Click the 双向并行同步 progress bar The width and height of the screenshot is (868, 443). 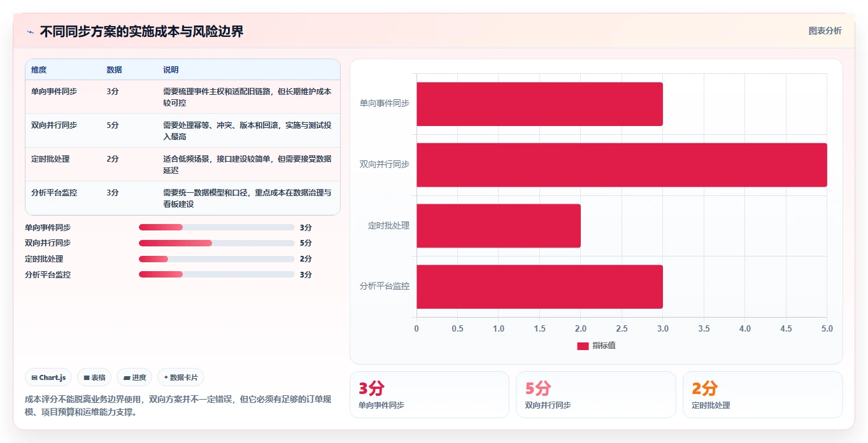[x=217, y=243]
